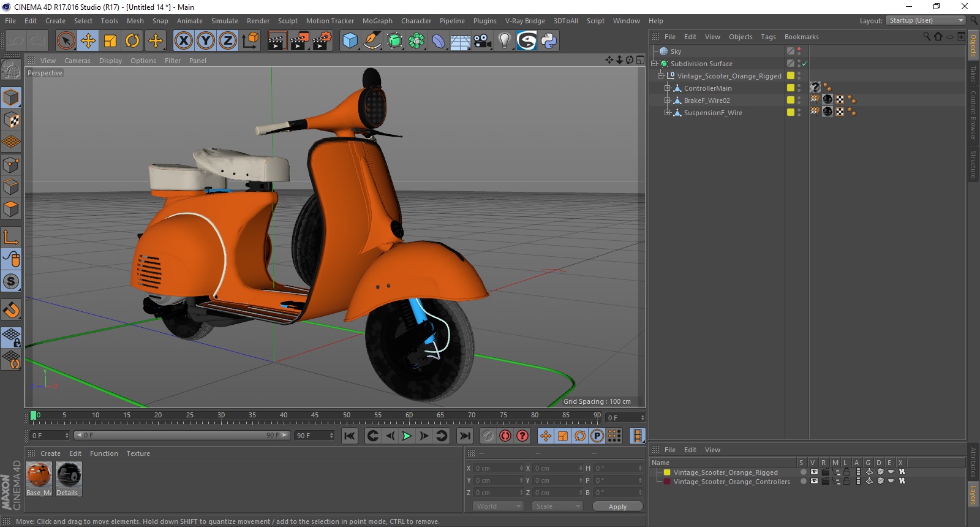The image size is (980, 527).
Task: Disable Subdivision Surface green checkmark
Action: 805,64
